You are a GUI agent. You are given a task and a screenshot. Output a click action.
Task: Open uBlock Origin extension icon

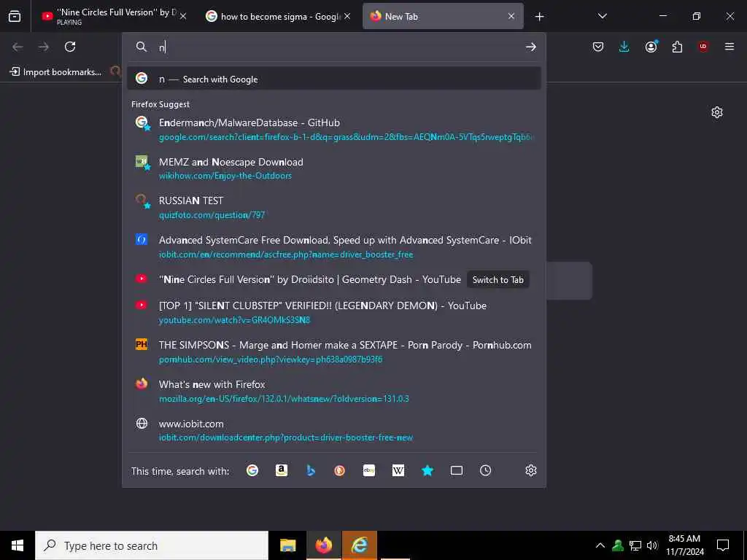pyautogui.click(x=703, y=47)
